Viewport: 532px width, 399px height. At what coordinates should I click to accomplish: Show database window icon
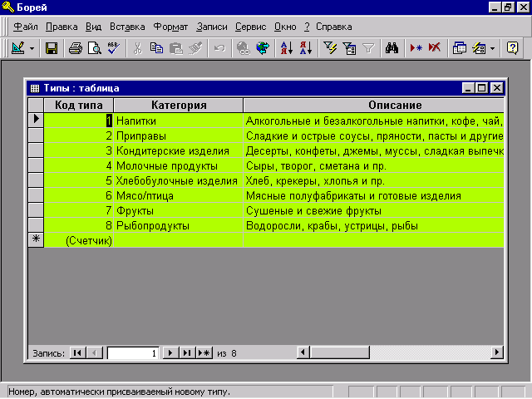pos(460,48)
